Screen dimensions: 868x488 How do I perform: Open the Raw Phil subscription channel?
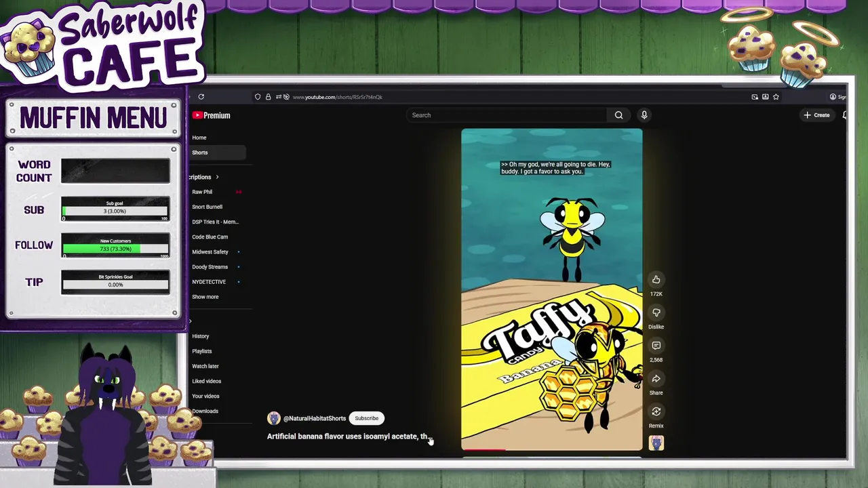click(x=202, y=192)
